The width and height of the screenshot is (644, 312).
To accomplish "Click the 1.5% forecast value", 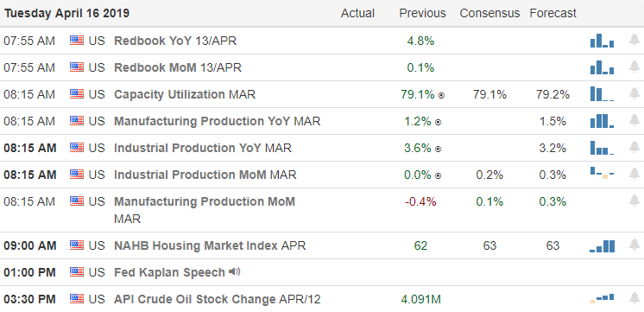I will [552, 121].
